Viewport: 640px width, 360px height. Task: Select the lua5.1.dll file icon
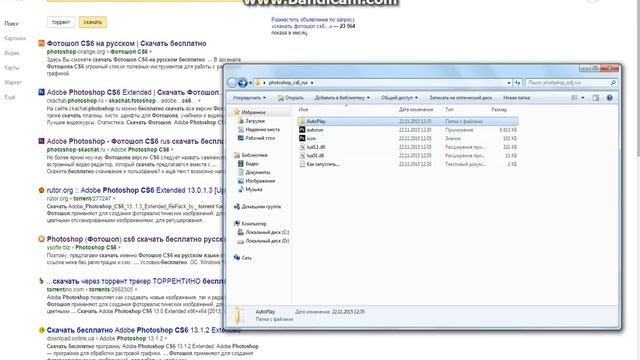(x=302, y=147)
